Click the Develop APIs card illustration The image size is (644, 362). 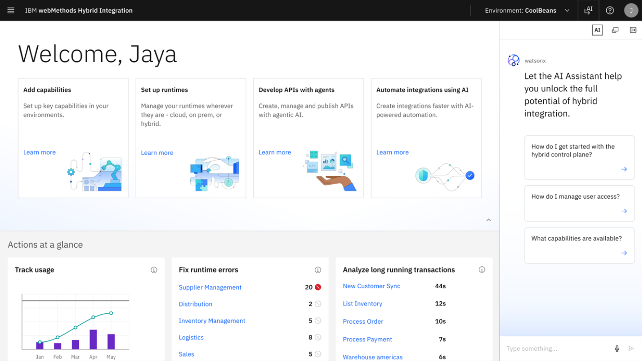(330, 170)
